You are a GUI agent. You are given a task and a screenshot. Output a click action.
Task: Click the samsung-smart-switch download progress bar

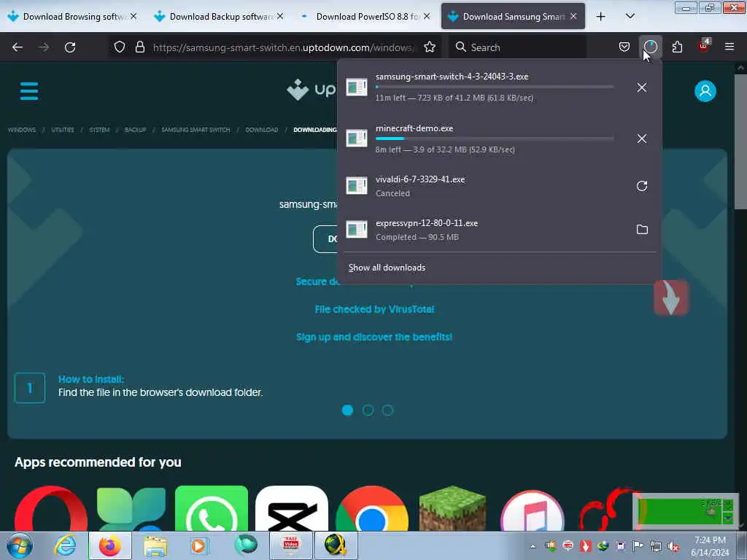pyautogui.click(x=495, y=87)
